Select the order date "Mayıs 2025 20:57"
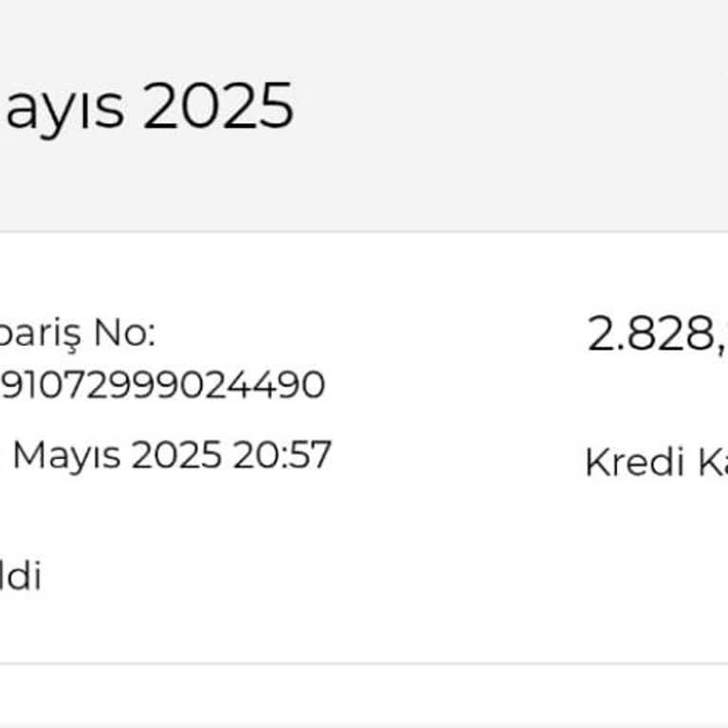 pos(171,456)
